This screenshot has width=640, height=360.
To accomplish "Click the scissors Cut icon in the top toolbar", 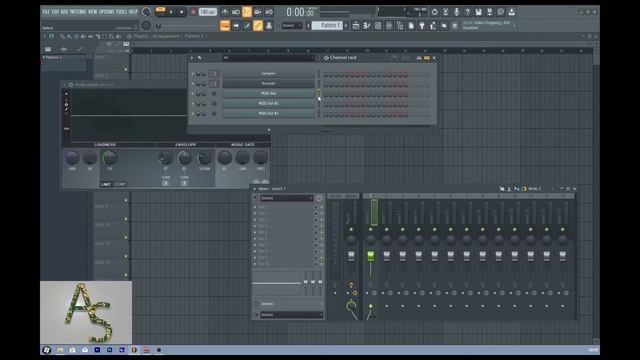I will click(445, 12).
